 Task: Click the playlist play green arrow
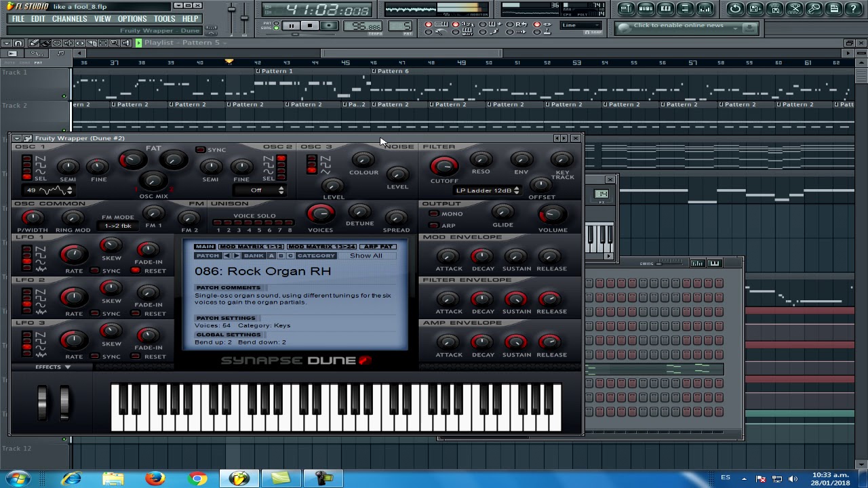point(138,43)
